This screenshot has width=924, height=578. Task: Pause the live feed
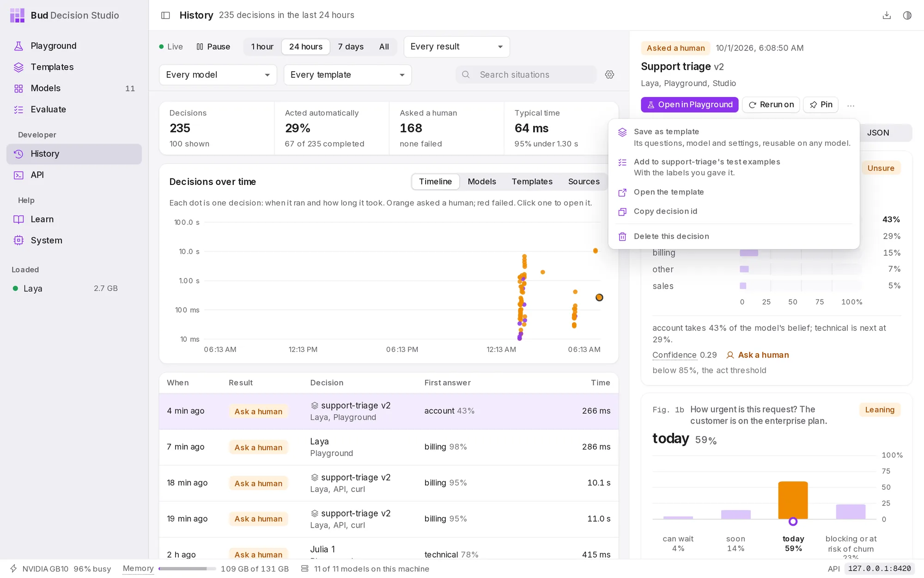(213, 47)
